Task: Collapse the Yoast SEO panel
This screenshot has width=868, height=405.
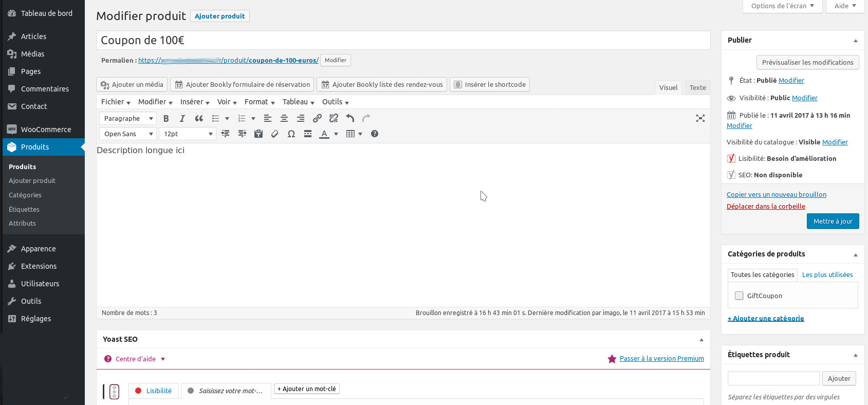Action: click(x=701, y=340)
